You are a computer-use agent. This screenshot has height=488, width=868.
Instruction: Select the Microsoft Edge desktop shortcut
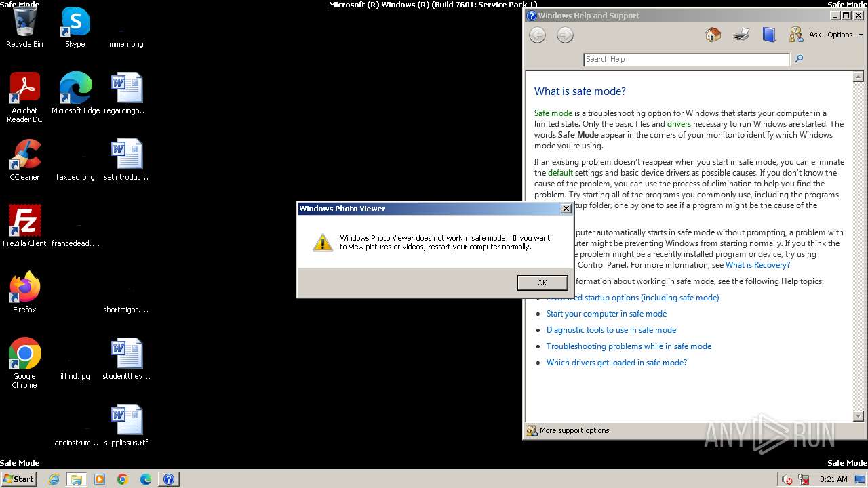[75, 94]
